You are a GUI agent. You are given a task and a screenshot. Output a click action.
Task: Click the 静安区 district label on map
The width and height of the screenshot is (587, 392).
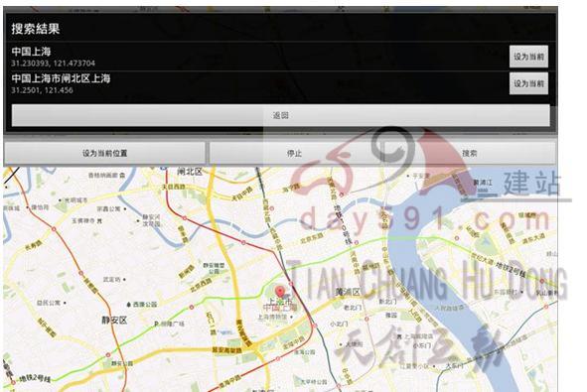[x=114, y=321]
